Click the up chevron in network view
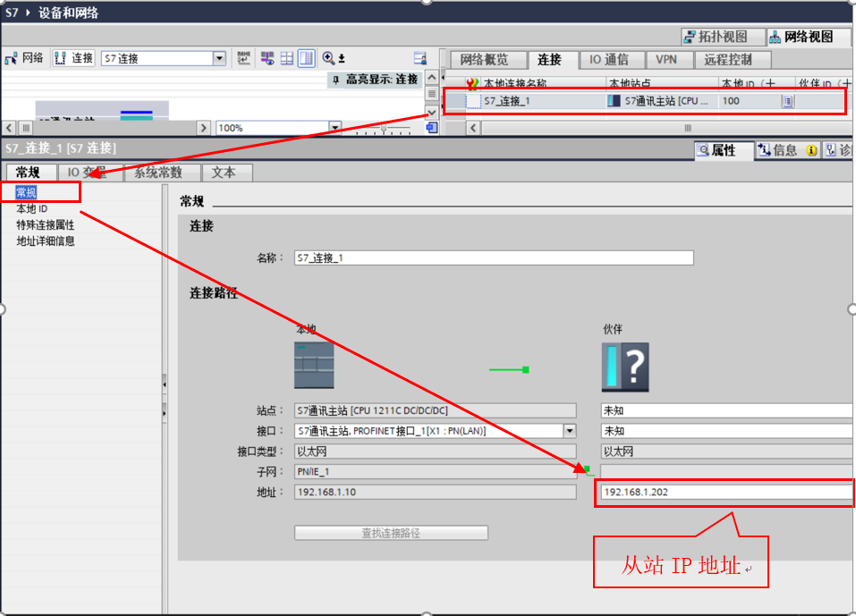Screen dimensions: 856x616 click(x=431, y=77)
